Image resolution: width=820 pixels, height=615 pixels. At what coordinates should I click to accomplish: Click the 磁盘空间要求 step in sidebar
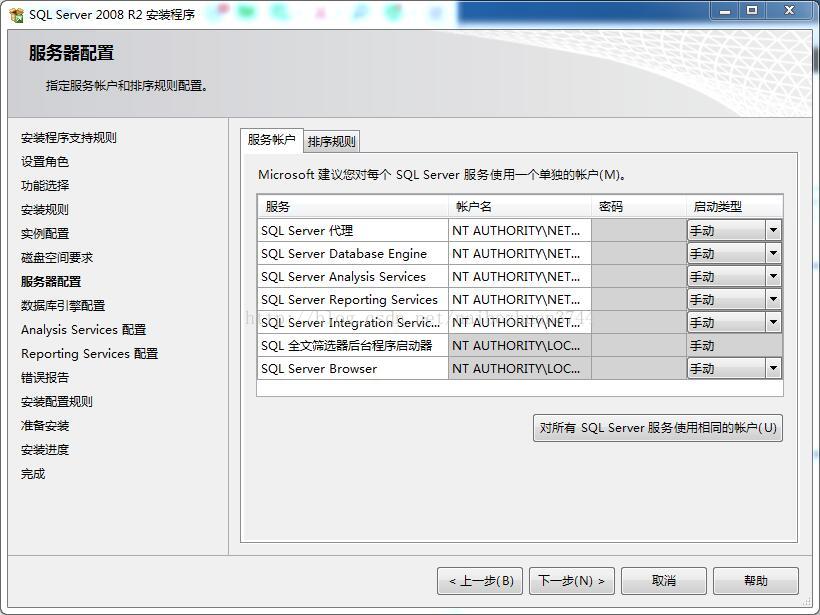(x=56, y=257)
